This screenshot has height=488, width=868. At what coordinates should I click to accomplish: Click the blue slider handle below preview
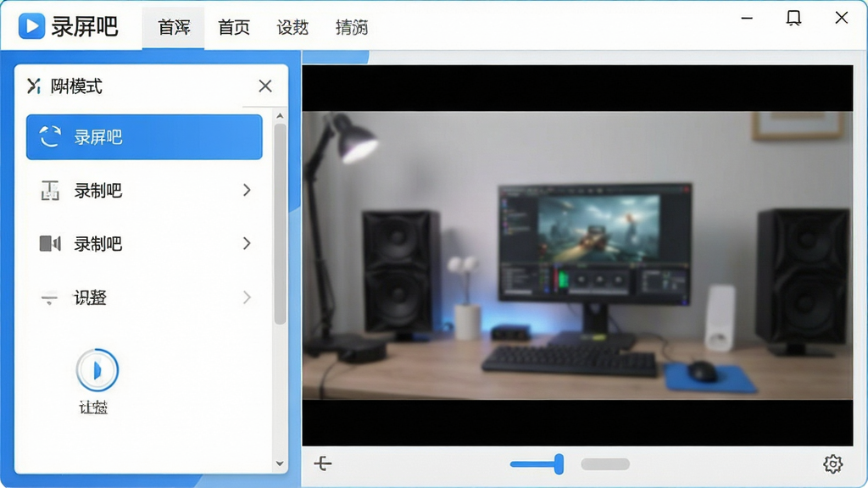click(x=559, y=464)
